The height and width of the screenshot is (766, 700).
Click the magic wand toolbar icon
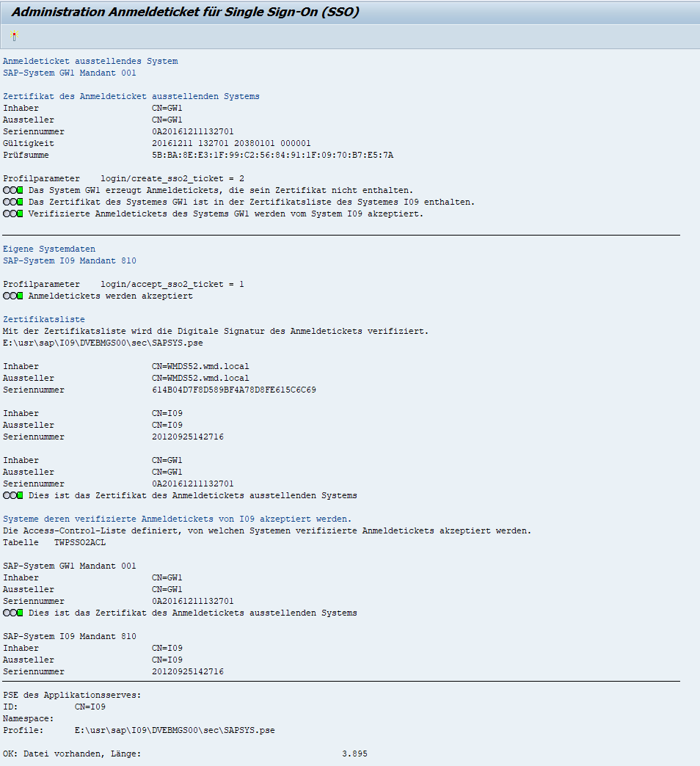tap(14, 36)
